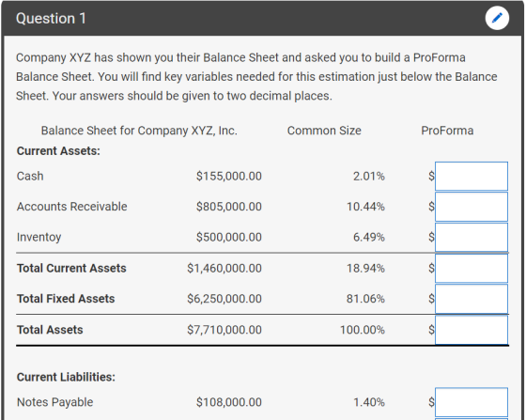Click the Total Fixed Assets amount $6,250,000.00
This screenshot has width=526, height=420.
(224, 299)
